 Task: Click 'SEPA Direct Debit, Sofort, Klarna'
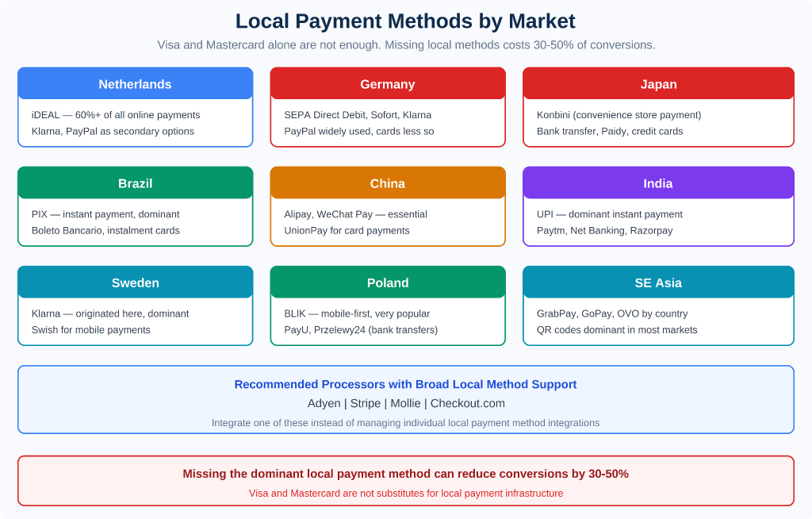[x=358, y=115]
